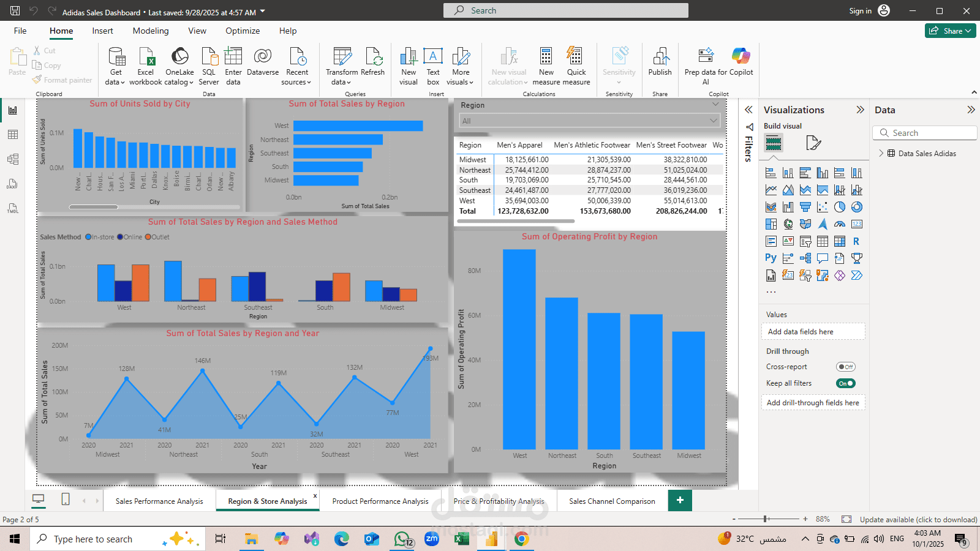Select the scatter chart visualization icon

823,208
